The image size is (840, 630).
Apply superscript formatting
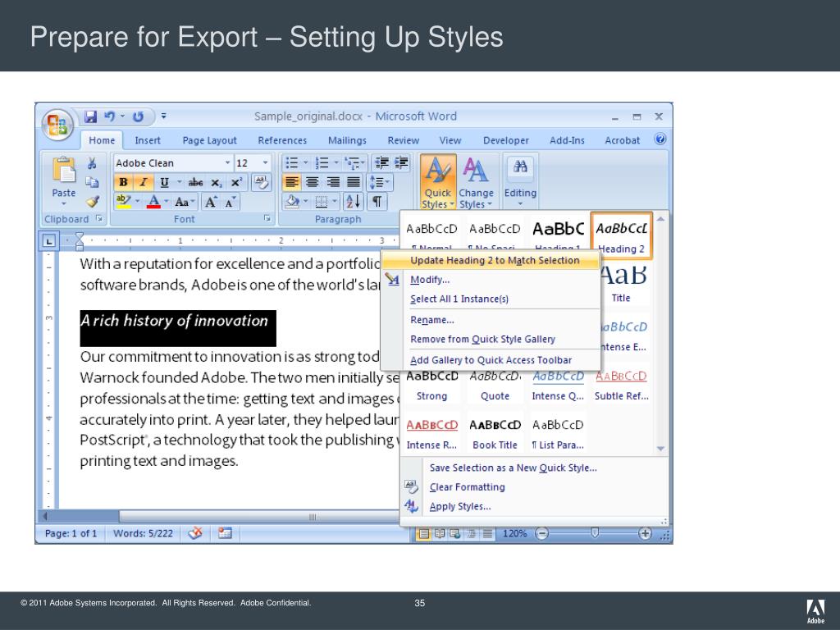tap(237, 183)
